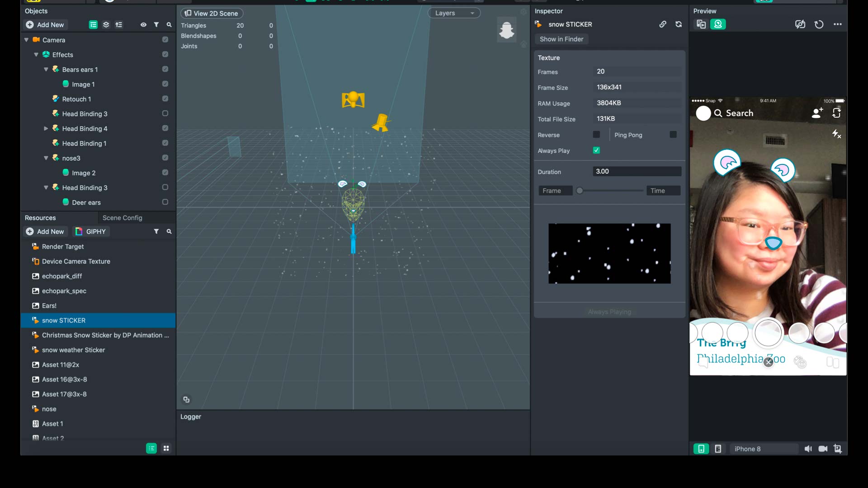
Task: Click the overlapping squares icon in scene corner
Action: tap(186, 399)
